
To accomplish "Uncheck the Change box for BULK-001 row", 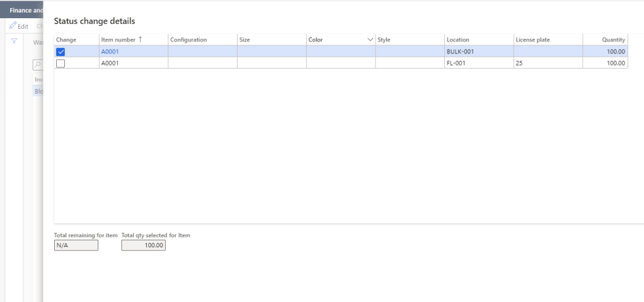I will (x=61, y=52).
